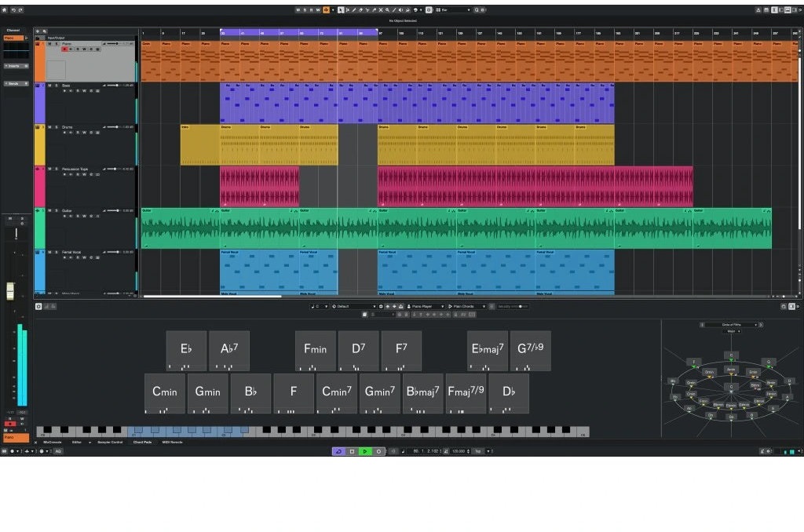The height and width of the screenshot is (532, 804).
Task: Click the horizontal timeline scrollbar
Action: (x=212, y=297)
